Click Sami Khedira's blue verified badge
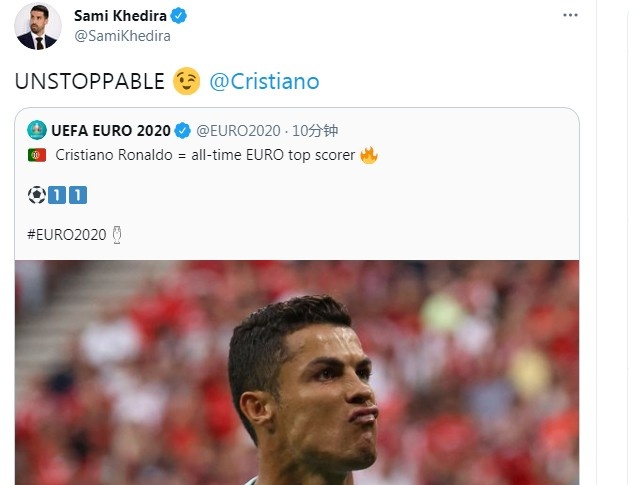 click(x=179, y=16)
